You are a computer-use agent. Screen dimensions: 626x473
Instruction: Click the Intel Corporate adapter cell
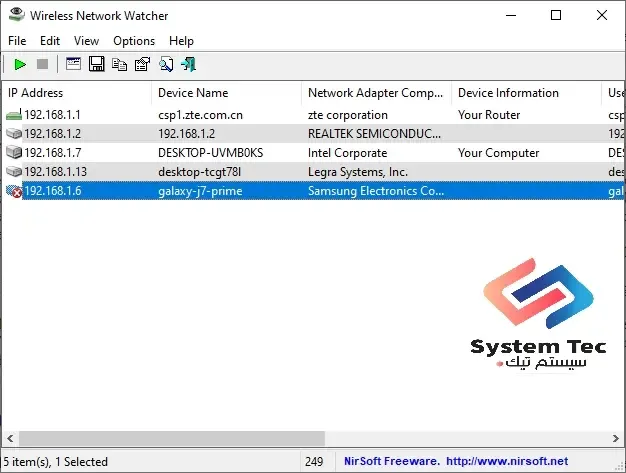(347, 152)
